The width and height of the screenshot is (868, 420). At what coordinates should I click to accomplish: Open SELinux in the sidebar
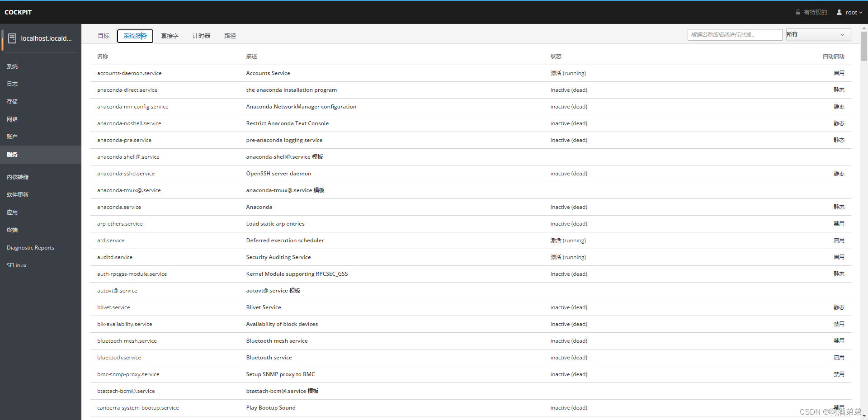(41, 265)
